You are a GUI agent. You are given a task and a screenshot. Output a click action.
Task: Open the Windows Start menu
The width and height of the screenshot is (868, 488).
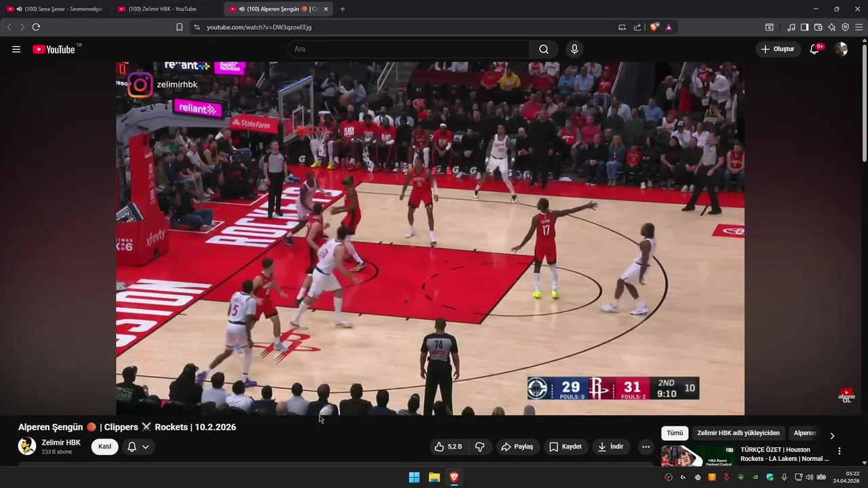point(414,477)
